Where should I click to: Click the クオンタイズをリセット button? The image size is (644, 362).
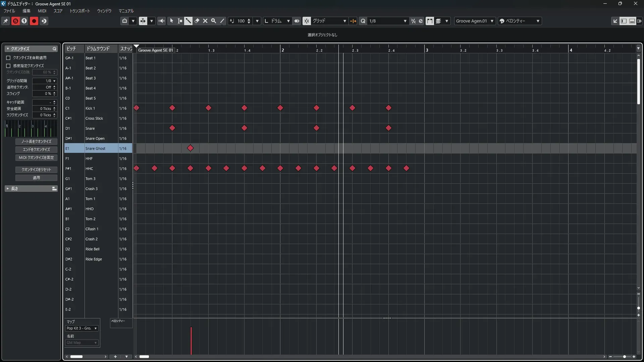point(36,170)
